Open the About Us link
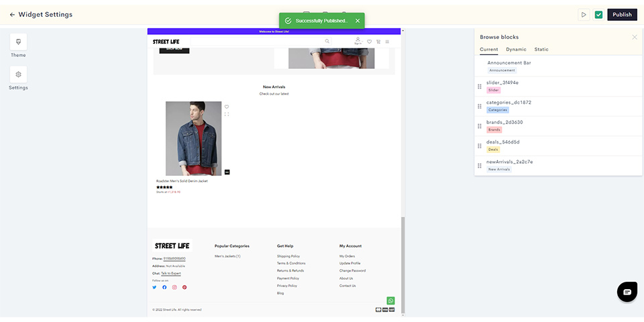This screenshot has height=322, width=644. coord(346,278)
